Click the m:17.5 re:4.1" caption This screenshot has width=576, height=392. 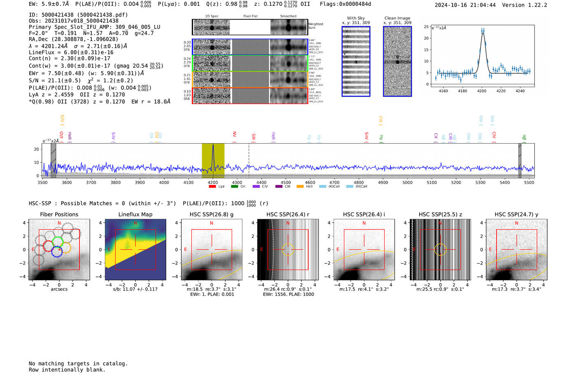coord(364,289)
